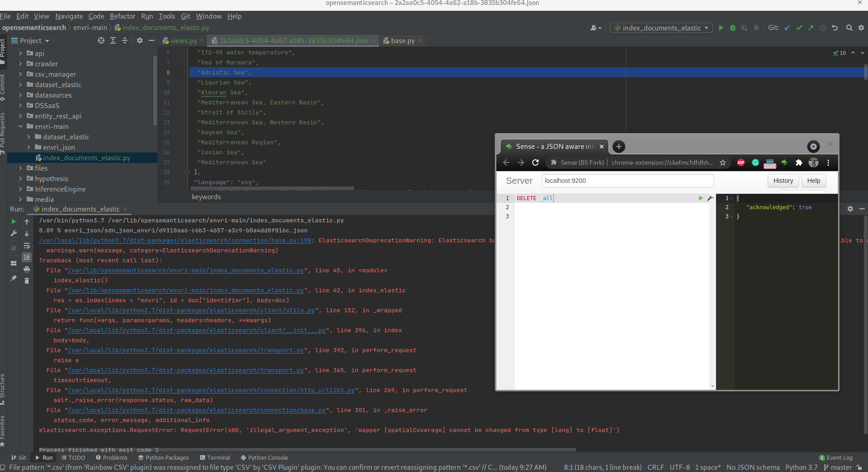Click the Debug bug icon in toolbar
The width and height of the screenshot is (868, 472).
tap(732, 28)
